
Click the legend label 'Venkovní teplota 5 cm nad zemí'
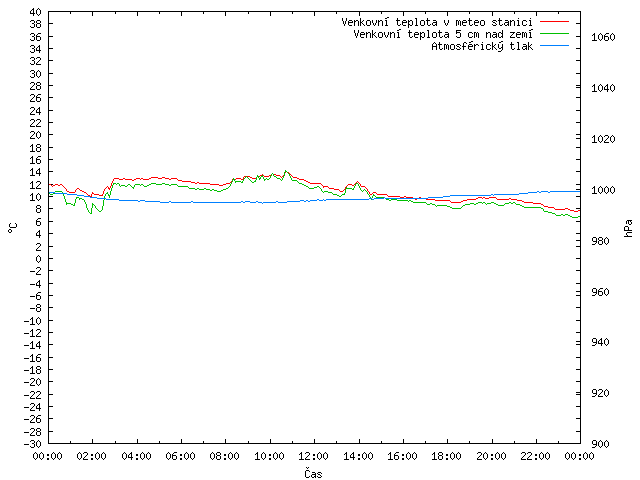click(443, 34)
